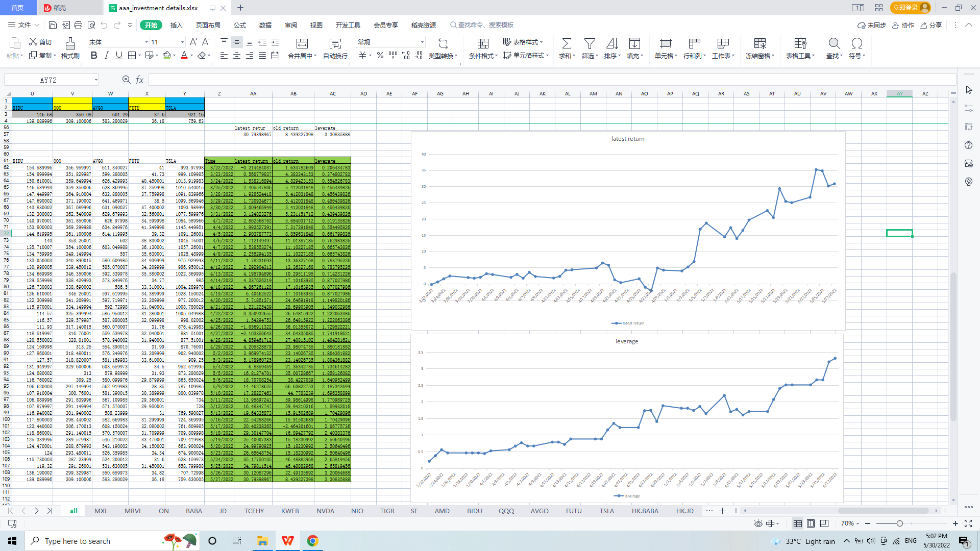Toggle Italic formatting button
This screenshot has width=980, height=551.
106,56
